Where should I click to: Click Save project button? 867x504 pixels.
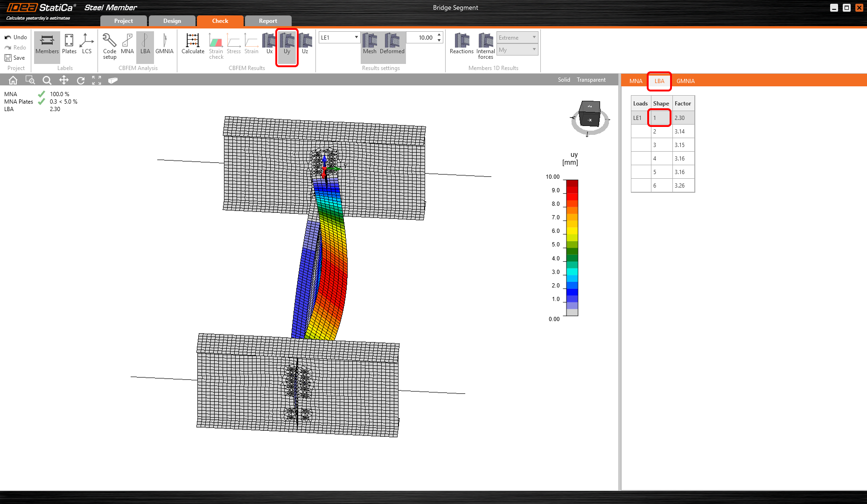click(x=15, y=58)
